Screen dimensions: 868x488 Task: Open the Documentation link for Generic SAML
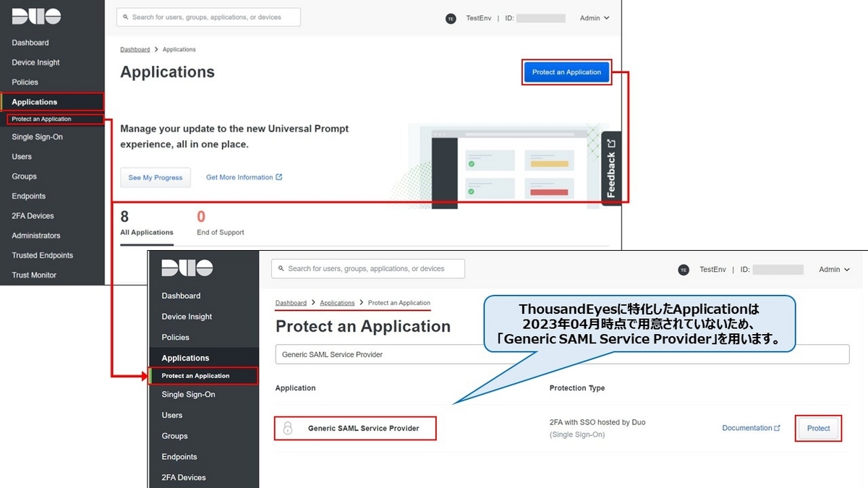(751, 428)
